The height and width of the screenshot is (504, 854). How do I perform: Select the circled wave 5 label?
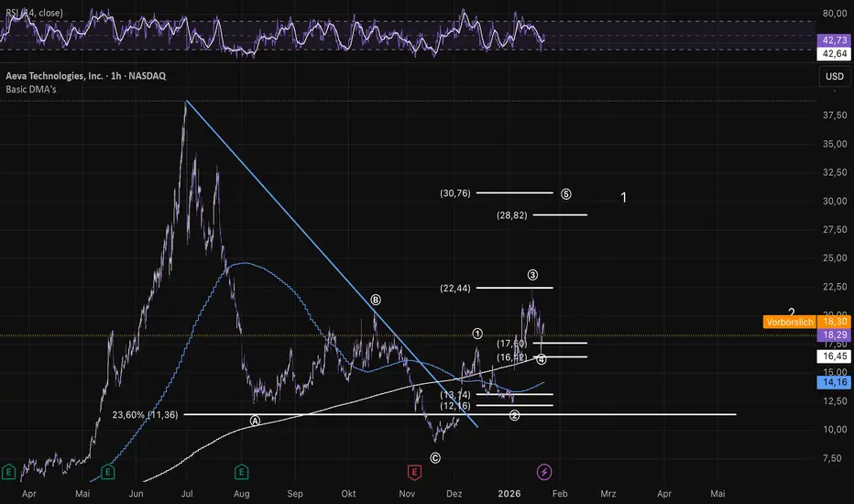point(566,194)
